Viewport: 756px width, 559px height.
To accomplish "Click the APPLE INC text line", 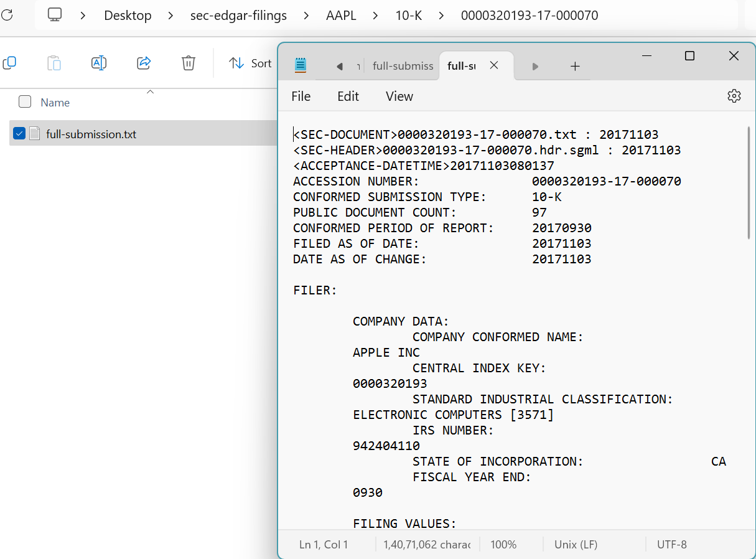I will point(386,352).
